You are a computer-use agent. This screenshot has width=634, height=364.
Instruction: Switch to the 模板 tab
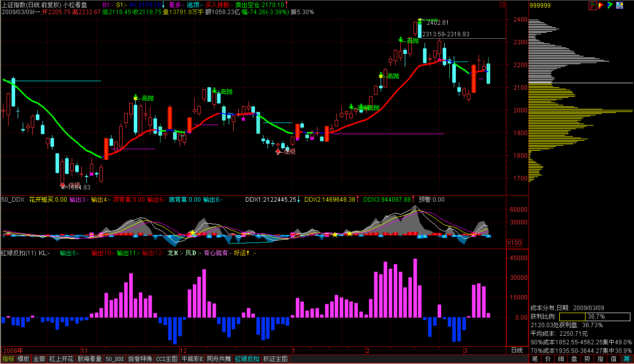(x=23, y=359)
